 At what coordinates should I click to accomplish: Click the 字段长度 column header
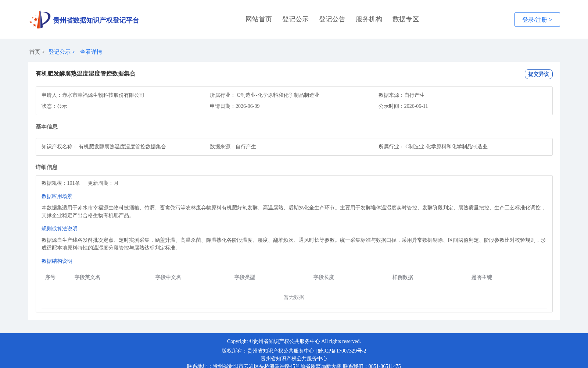324,277
